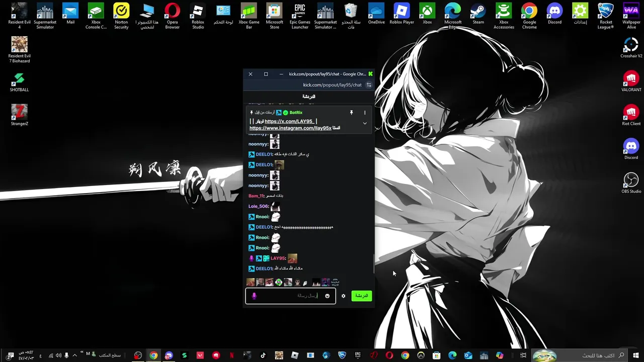
Task: Open Crosshair V2 desktop shortcut
Action: click(631, 48)
